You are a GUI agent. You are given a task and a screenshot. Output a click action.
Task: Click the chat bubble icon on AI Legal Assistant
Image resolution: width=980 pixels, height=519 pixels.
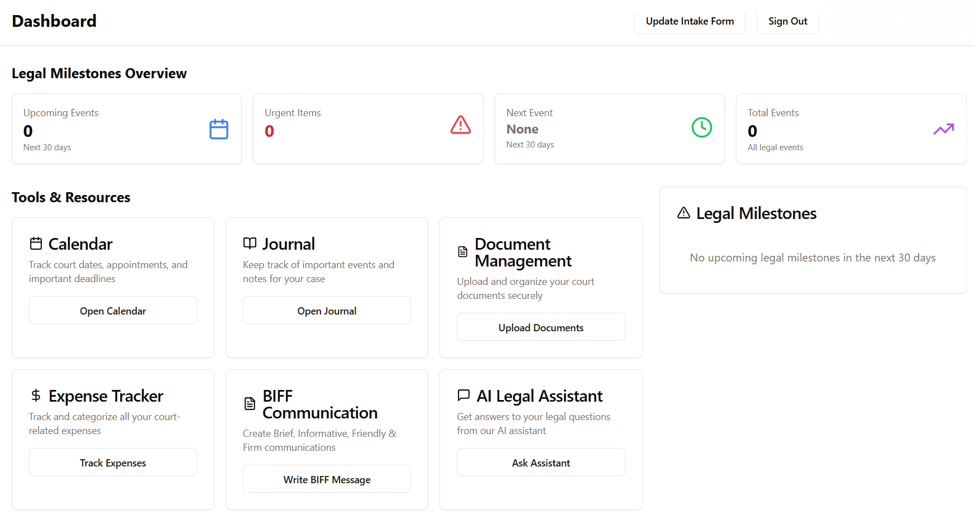[463, 395]
